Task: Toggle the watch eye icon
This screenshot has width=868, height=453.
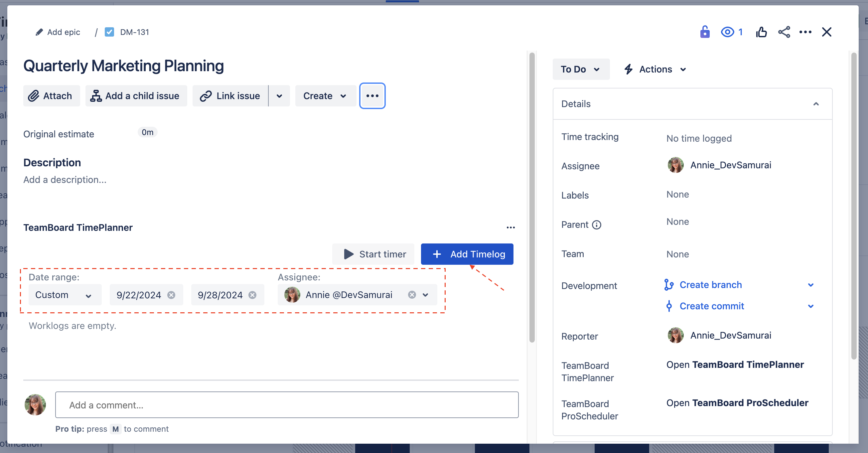Action: tap(727, 32)
